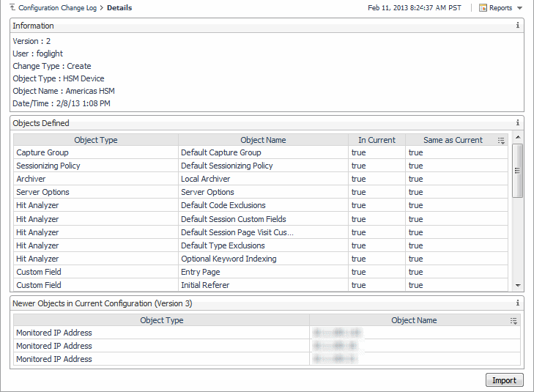
Task: Click the Change Type : Create text
Action: tap(52, 66)
